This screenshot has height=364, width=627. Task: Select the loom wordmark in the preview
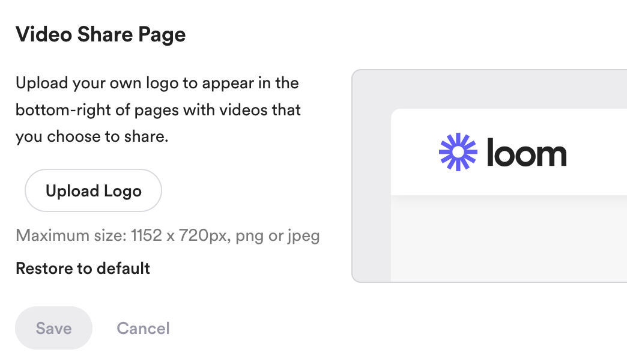pos(527,153)
